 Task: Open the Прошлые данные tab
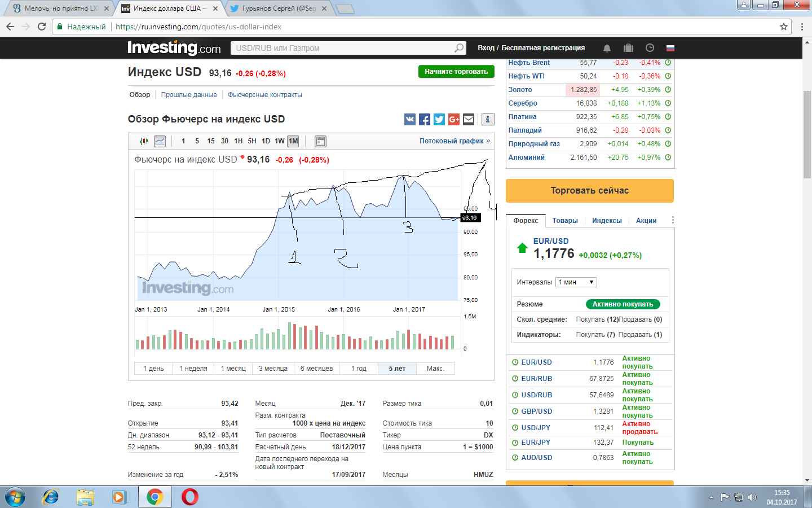click(x=189, y=95)
